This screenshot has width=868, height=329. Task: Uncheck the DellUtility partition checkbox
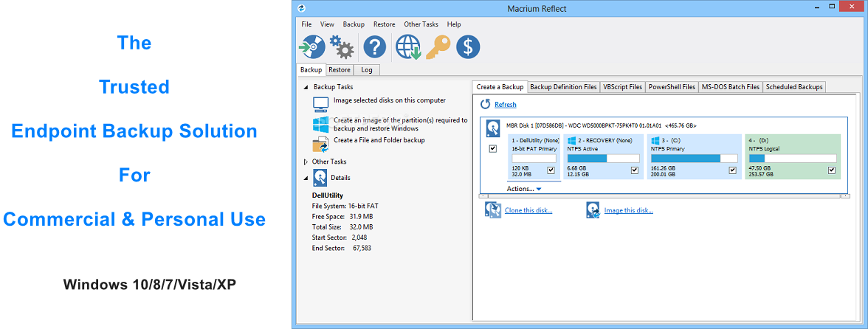[x=551, y=170]
